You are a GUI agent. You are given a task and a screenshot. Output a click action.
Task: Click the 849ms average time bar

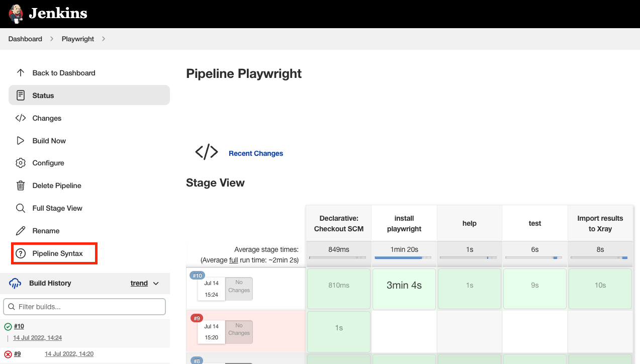(x=338, y=257)
